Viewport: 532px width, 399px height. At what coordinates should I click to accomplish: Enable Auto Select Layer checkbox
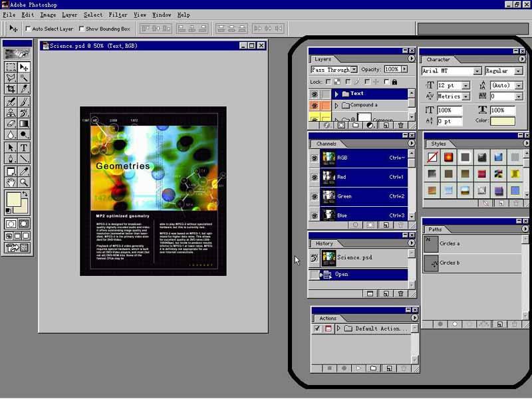point(28,29)
